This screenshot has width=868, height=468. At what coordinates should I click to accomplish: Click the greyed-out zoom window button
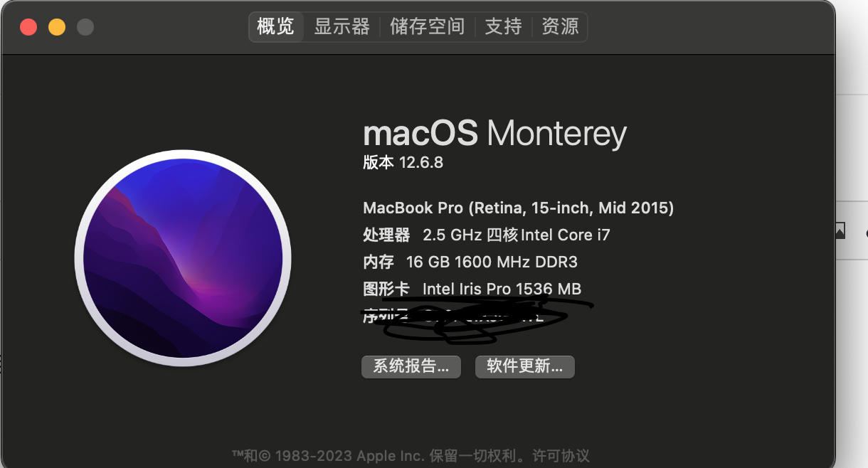click(85, 27)
